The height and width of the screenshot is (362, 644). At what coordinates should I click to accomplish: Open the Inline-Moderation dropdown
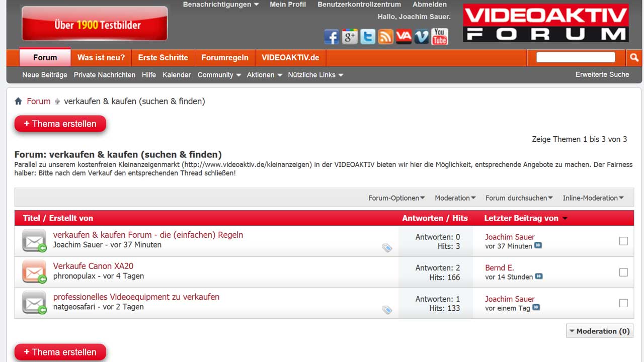coord(593,198)
